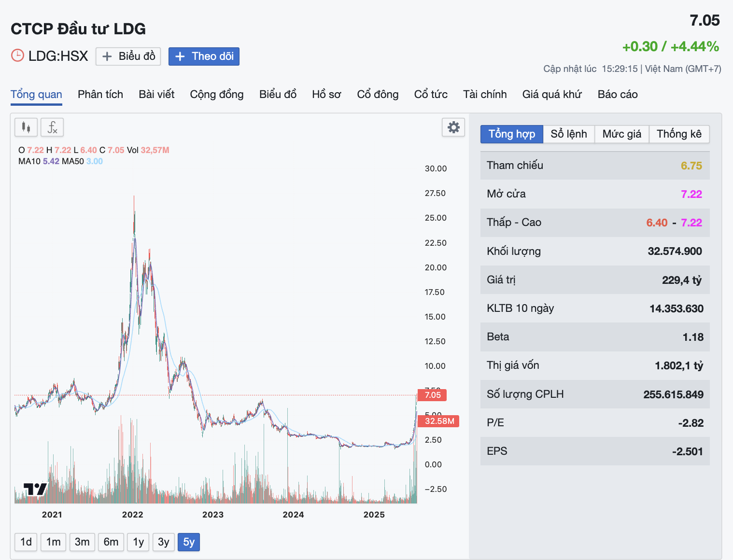Select the Sổ lệnh panel tab
Viewport: 733px width, 560px height.
pyautogui.click(x=569, y=134)
